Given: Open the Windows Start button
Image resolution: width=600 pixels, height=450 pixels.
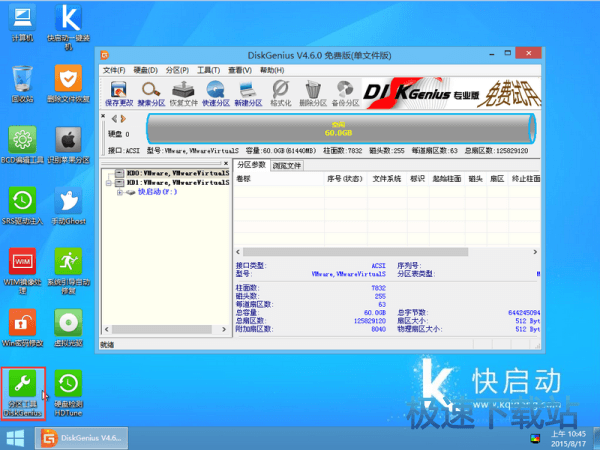Looking at the screenshot, I should pyautogui.click(x=16, y=439).
